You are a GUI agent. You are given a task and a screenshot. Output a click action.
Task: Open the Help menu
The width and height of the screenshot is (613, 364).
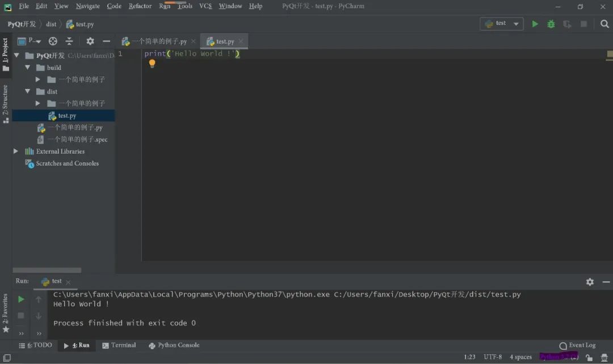pyautogui.click(x=255, y=6)
